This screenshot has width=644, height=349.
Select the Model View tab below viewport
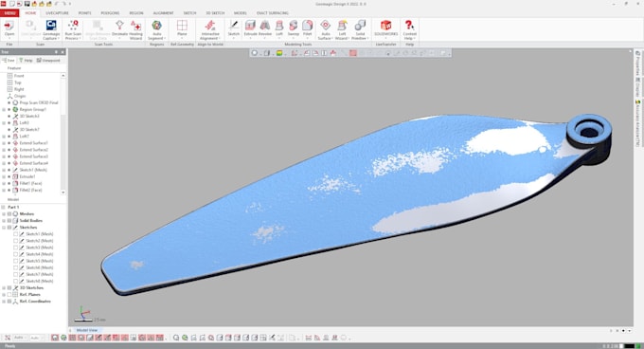87,330
